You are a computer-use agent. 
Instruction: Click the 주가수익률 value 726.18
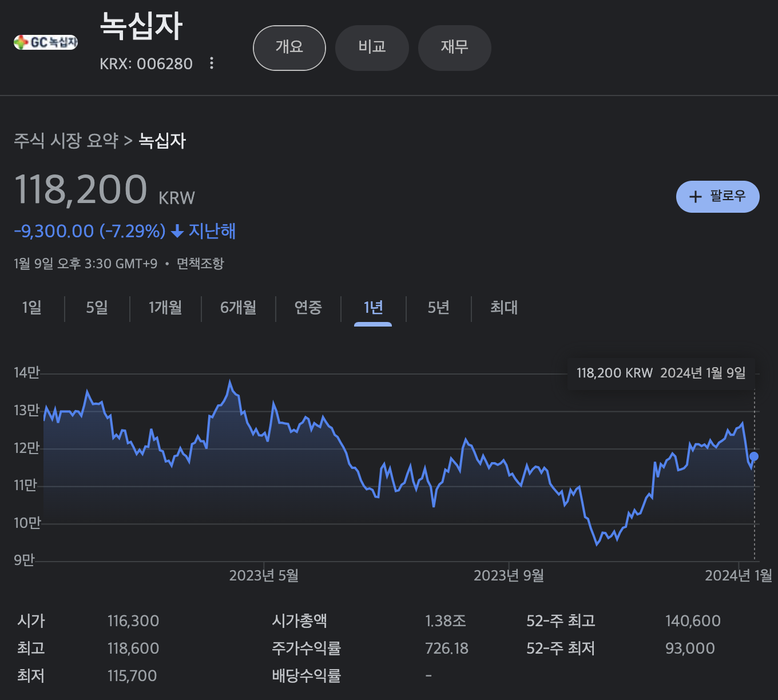click(447, 649)
